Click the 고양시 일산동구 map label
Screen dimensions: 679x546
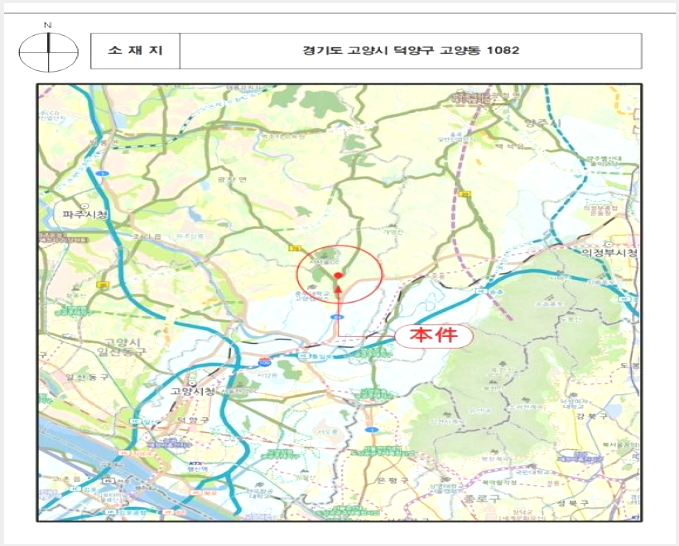click(121, 346)
